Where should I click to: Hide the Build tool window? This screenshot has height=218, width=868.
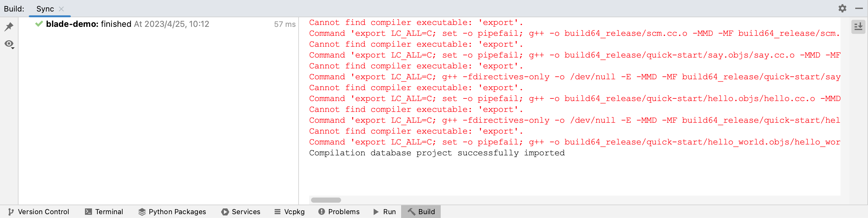click(859, 8)
